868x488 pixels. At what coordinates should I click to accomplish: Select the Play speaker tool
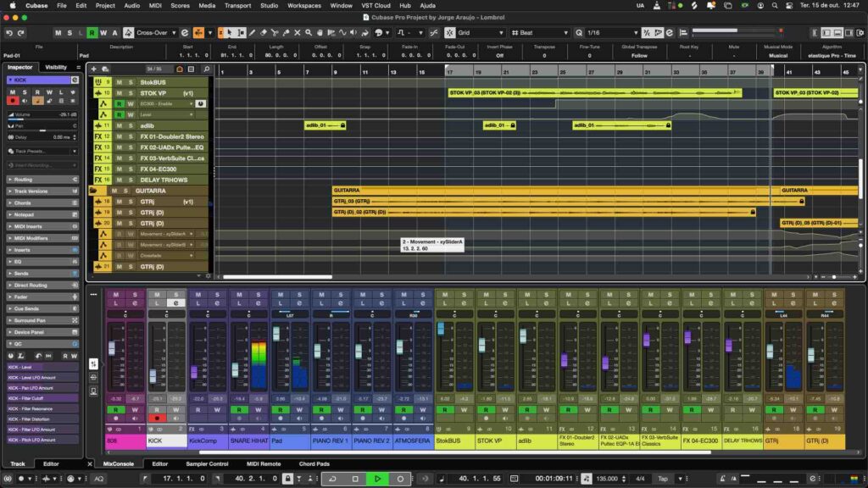point(353,33)
